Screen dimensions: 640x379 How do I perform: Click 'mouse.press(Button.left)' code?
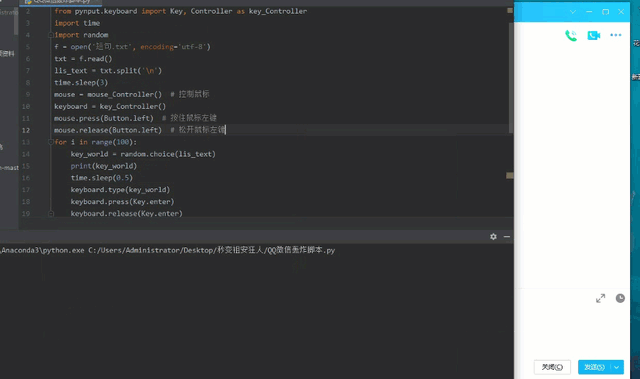pyautogui.click(x=104, y=118)
